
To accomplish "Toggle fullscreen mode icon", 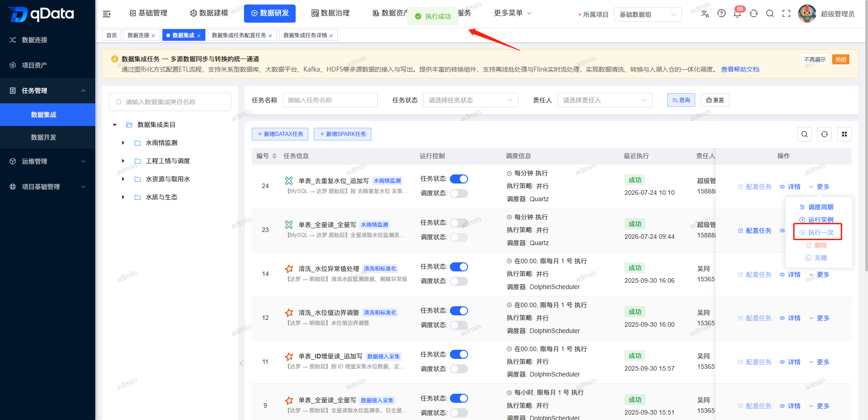I will [786, 14].
